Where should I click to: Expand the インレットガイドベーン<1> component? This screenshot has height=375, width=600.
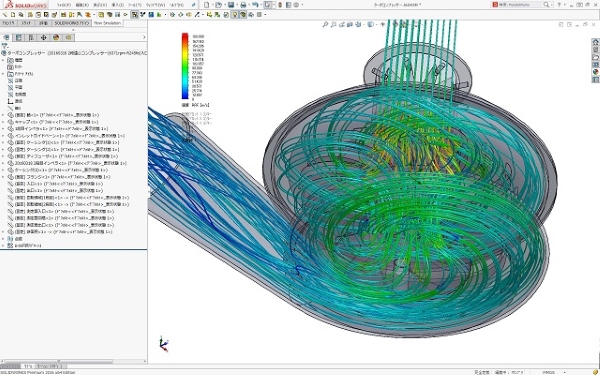click(3, 135)
